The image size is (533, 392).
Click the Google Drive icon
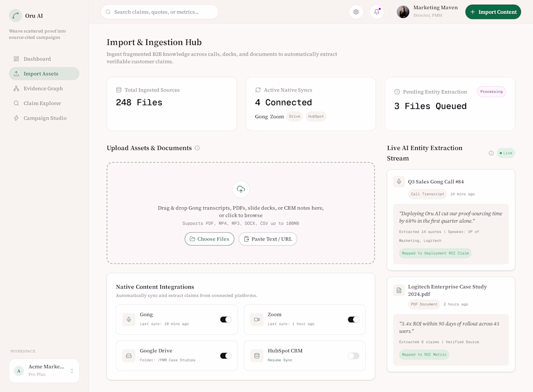pyautogui.click(x=129, y=356)
